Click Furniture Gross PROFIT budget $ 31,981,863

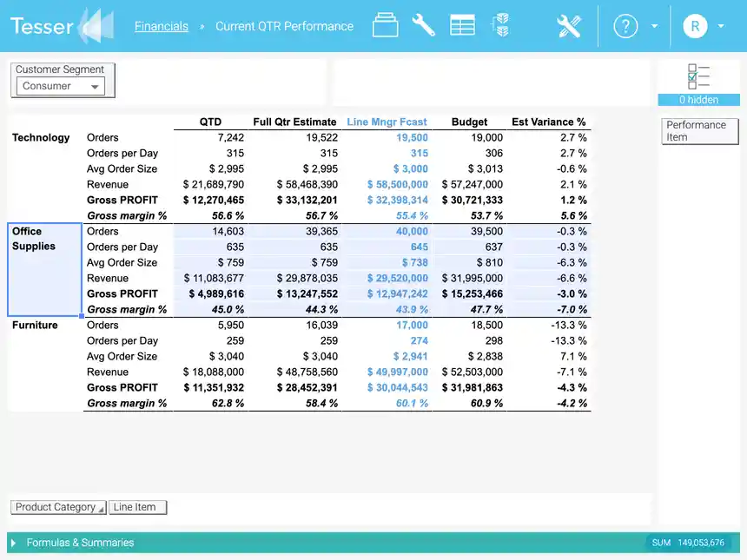pos(473,387)
